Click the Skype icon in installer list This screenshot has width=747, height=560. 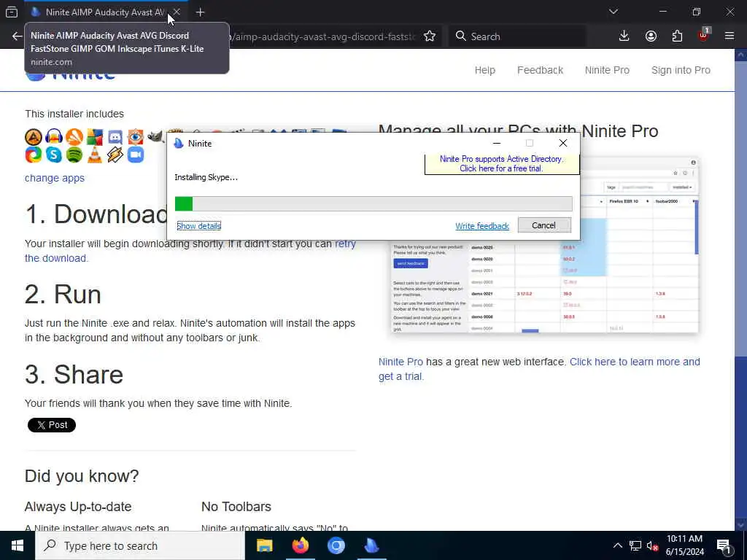(x=54, y=155)
